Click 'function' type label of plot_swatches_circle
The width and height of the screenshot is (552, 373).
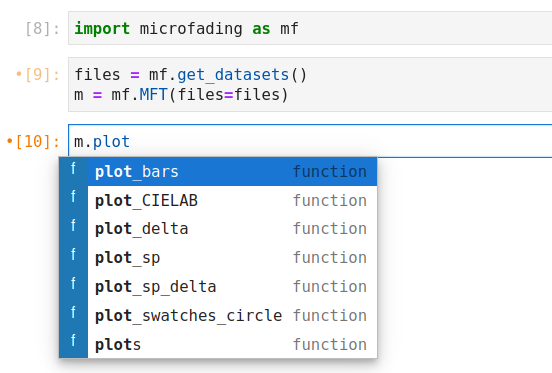330,316
